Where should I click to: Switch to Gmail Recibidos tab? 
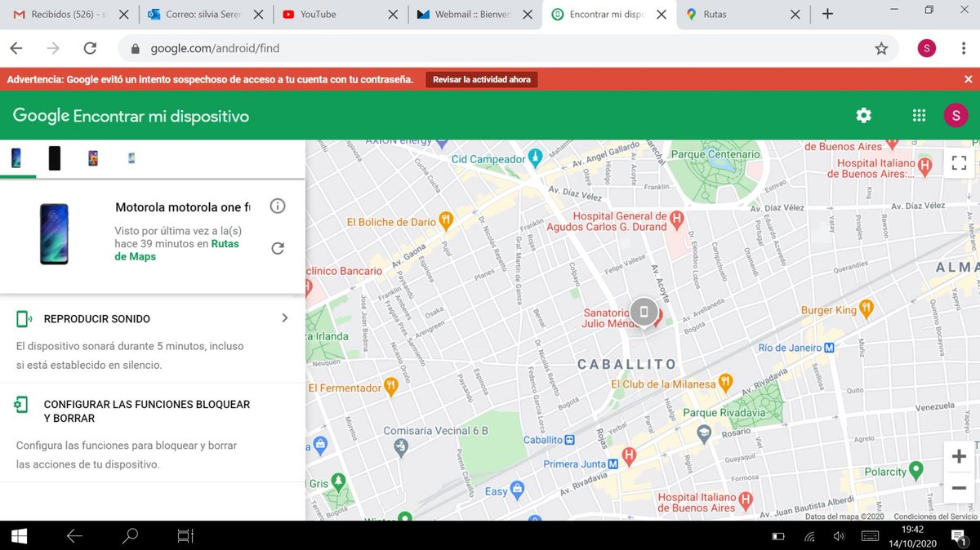coord(69,14)
